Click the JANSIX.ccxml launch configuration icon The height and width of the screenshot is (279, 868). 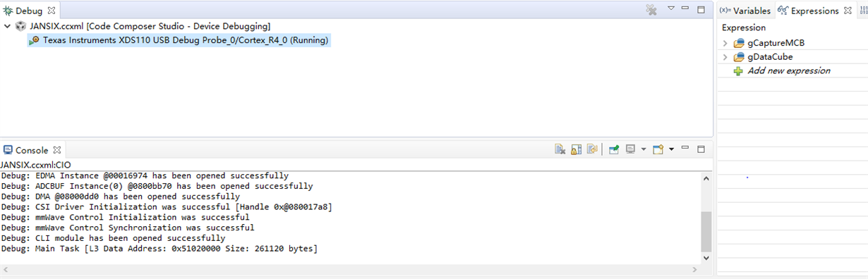[x=20, y=26]
